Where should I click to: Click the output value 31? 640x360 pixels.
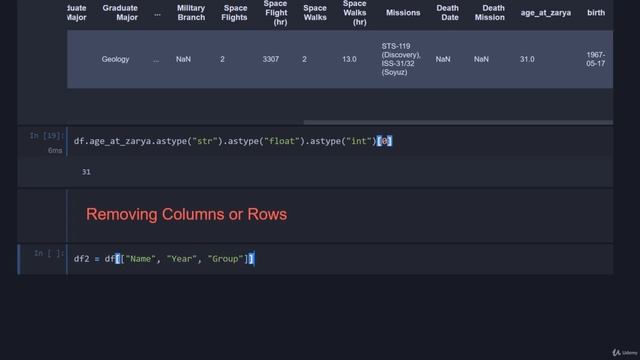86,172
